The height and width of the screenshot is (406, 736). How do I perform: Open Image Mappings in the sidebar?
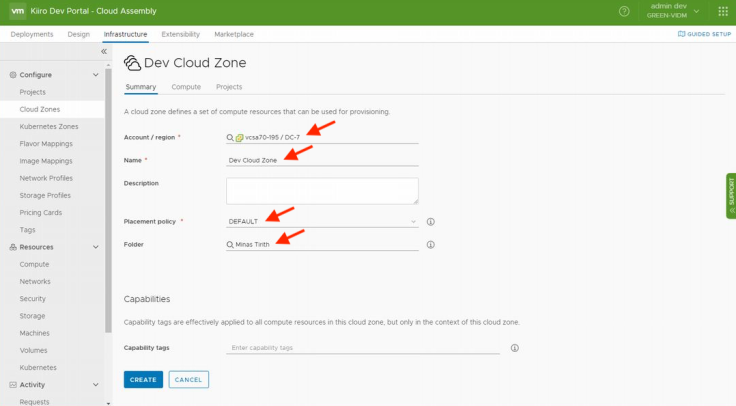point(46,161)
